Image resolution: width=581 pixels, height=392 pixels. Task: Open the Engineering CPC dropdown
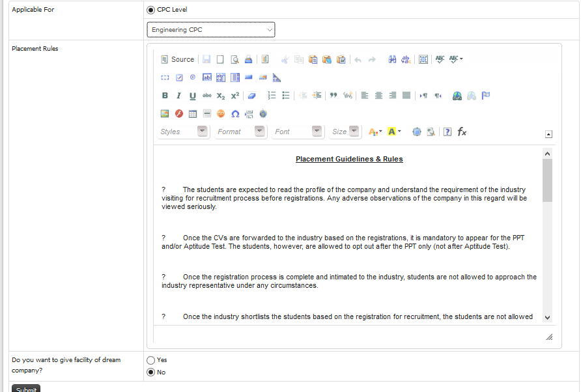pos(211,30)
